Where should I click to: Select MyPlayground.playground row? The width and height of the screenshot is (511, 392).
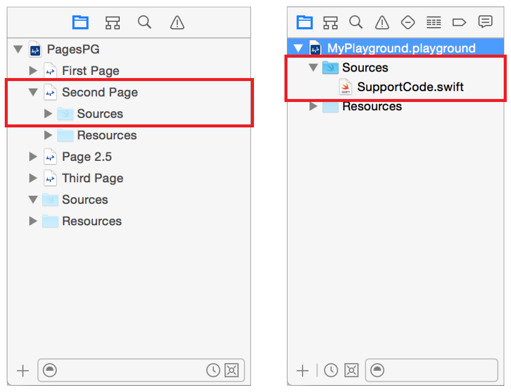point(396,48)
